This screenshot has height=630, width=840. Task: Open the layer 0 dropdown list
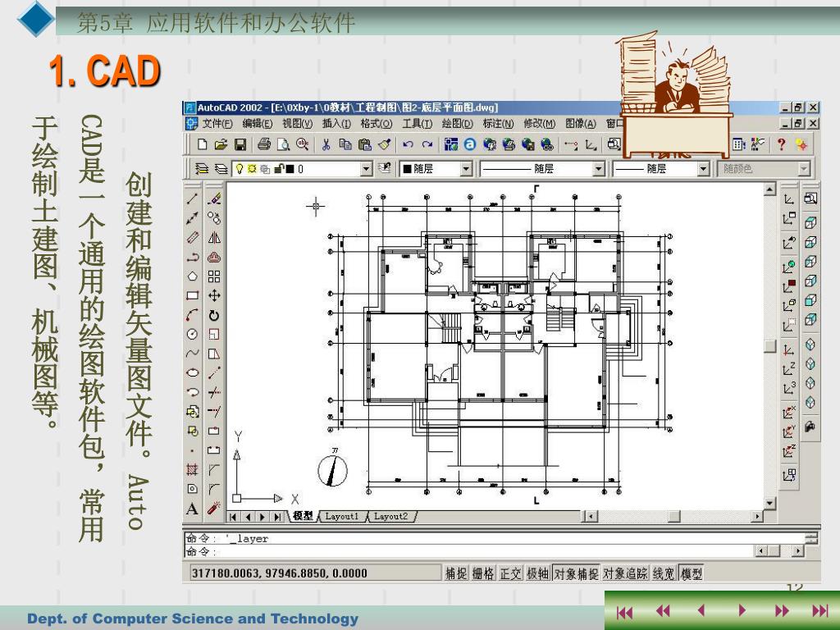[x=366, y=169]
